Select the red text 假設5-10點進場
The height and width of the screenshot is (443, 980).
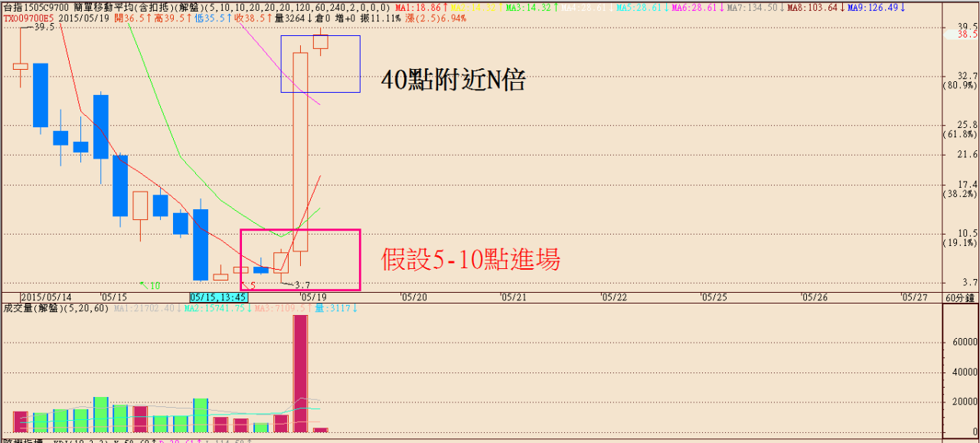[470, 260]
